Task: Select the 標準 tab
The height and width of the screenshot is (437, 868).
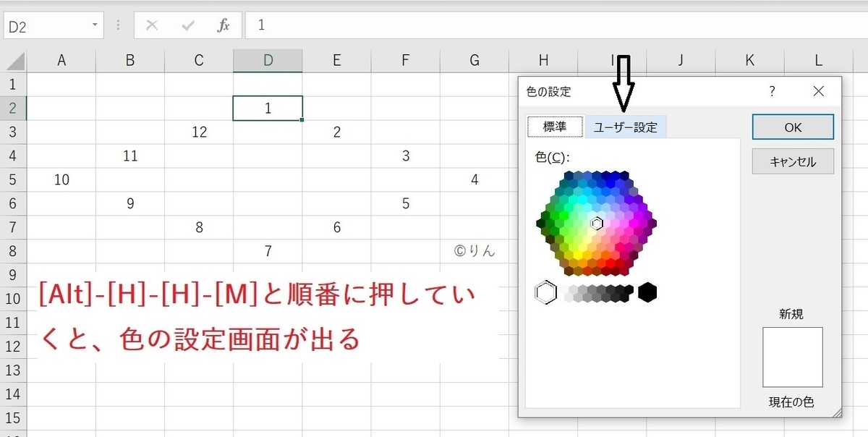Action: (555, 126)
